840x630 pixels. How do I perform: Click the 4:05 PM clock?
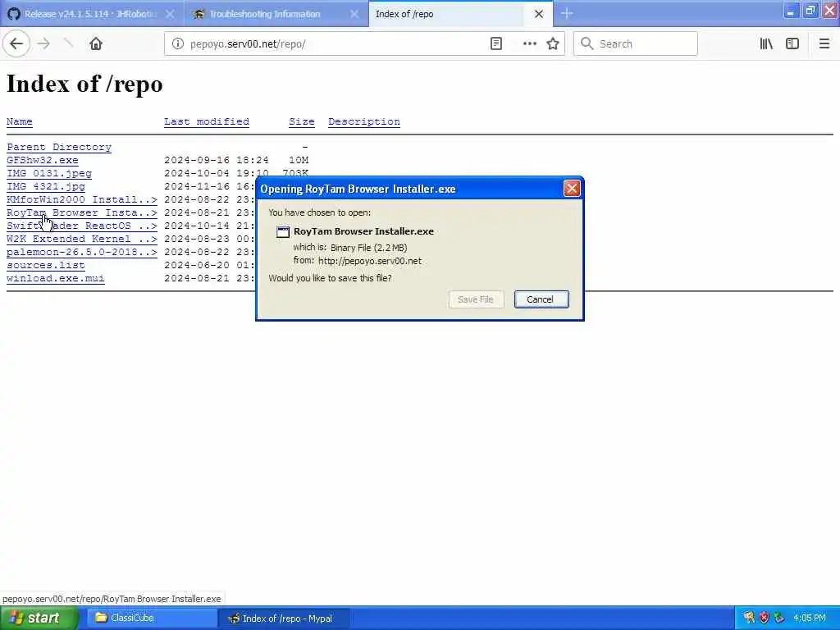810,619
